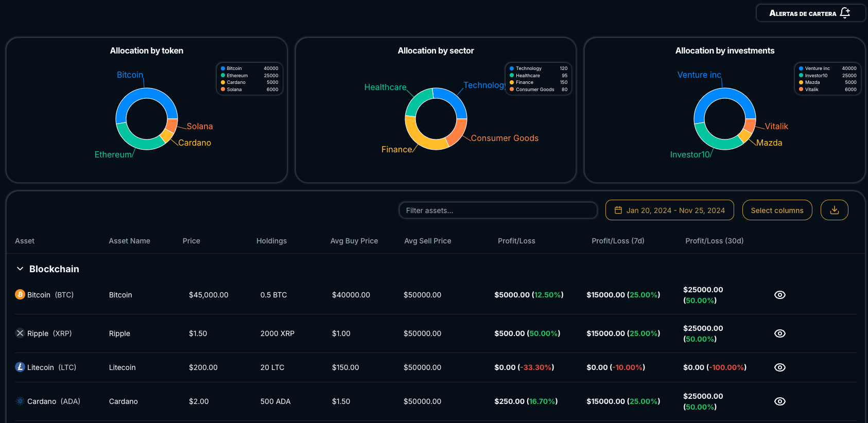The width and height of the screenshot is (868, 423).
Task: Sort by Price column header
Action: point(191,241)
